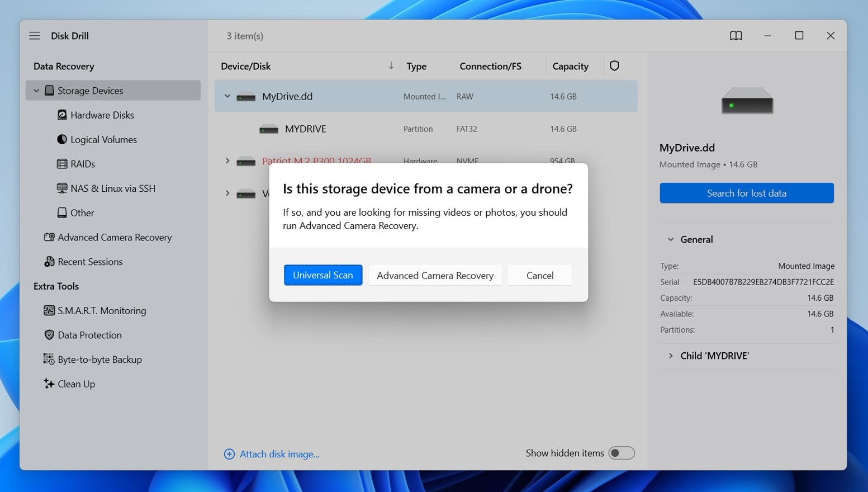Click the FAT32 cell of MYDRIVE

pyautogui.click(x=467, y=129)
